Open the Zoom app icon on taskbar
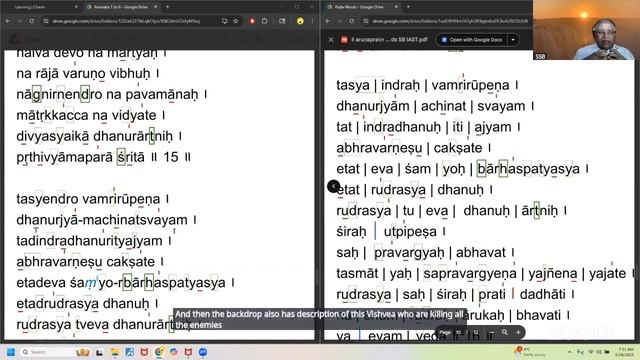Screen dimensions: 640x360 coord(203,352)
